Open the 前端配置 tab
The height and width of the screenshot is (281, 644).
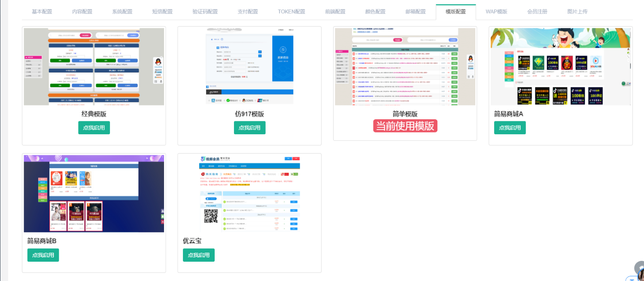pyautogui.click(x=335, y=12)
